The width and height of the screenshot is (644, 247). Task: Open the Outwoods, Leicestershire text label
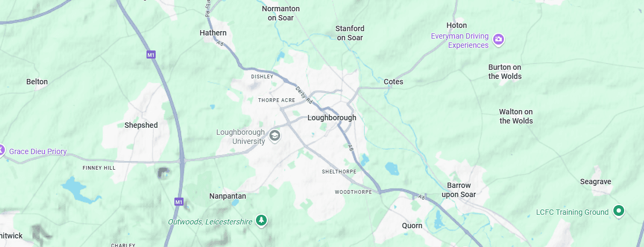210,221
